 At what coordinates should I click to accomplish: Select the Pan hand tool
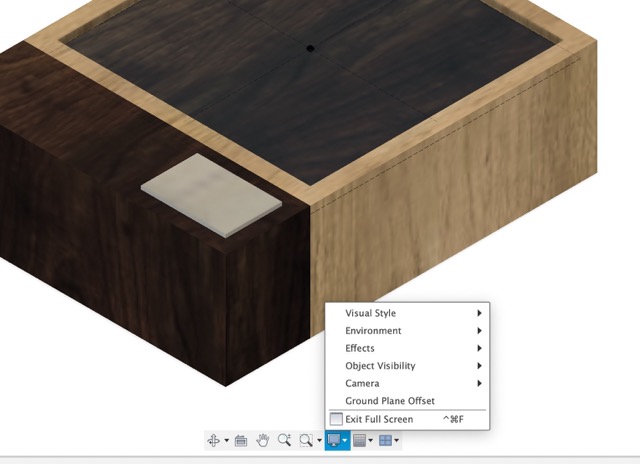click(x=262, y=440)
